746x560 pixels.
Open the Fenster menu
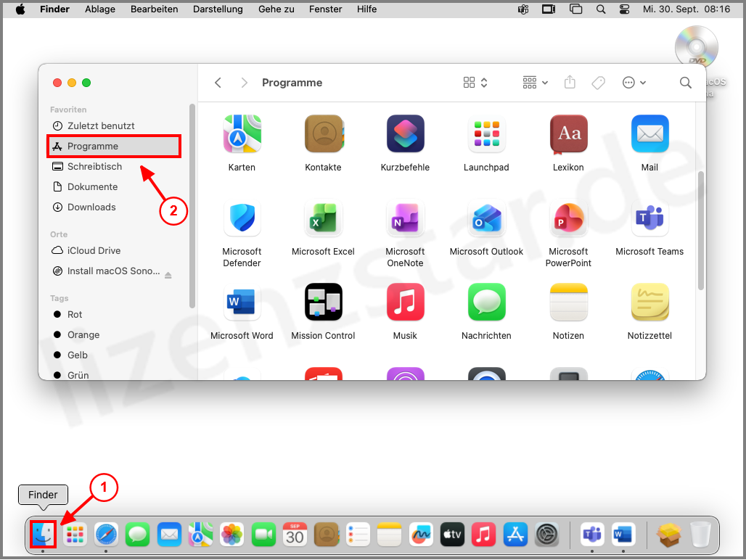click(x=325, y=9)
